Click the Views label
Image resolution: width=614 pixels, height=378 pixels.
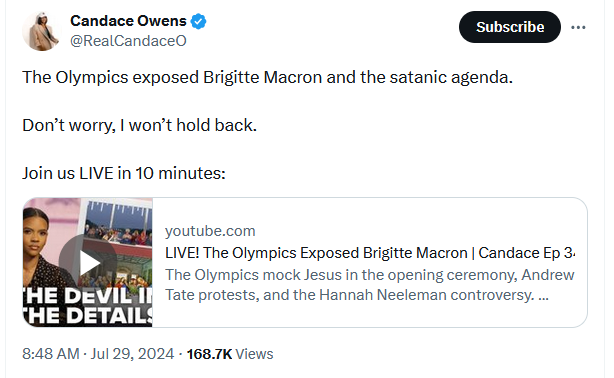pos(254,354)
